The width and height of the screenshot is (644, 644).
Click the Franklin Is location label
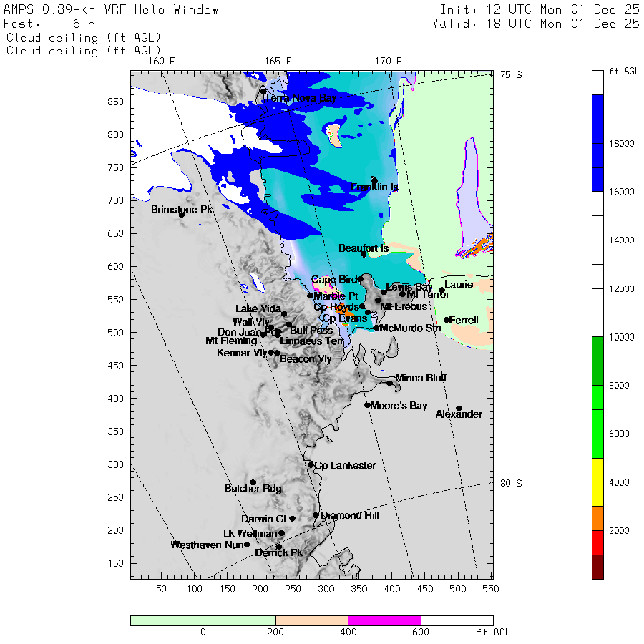pos(374,187)
